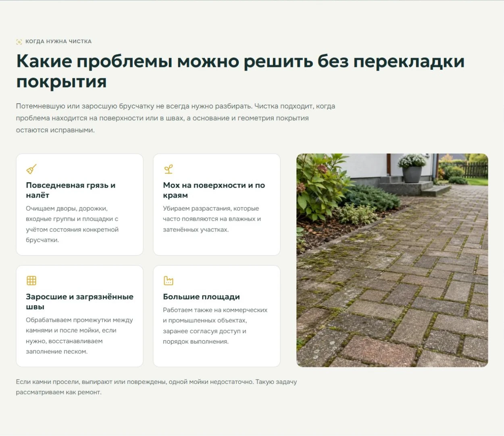Click the description Работаем также на коммерческих
504x436 pixels.
pyautogui.click(x=215, y=325)
